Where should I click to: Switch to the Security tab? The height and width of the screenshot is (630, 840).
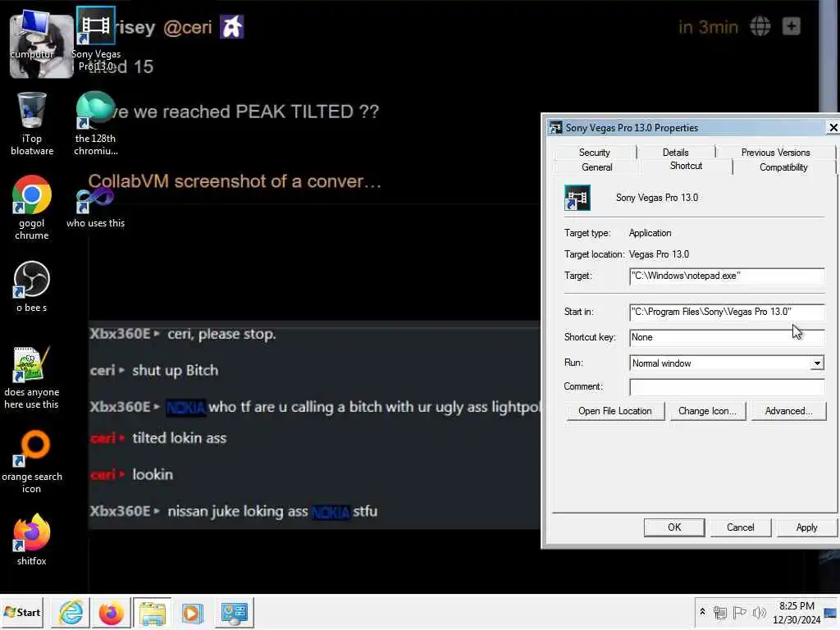click(594, 153)
